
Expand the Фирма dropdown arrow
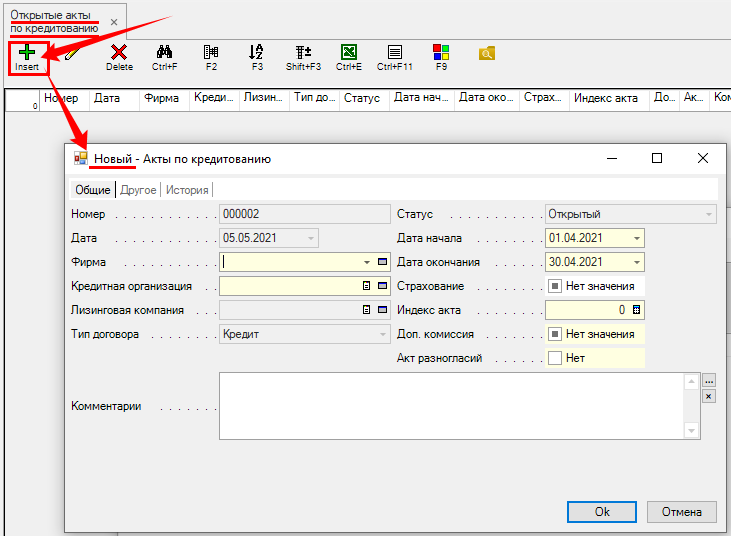367,262
